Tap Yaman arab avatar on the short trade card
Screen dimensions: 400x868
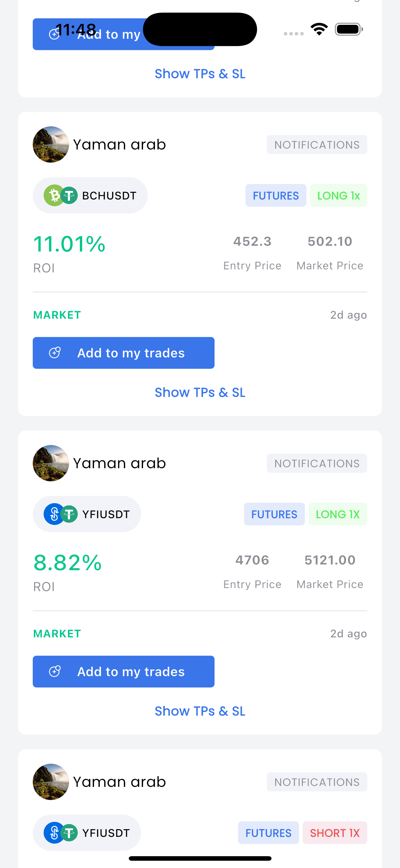(x=51, y=782)
